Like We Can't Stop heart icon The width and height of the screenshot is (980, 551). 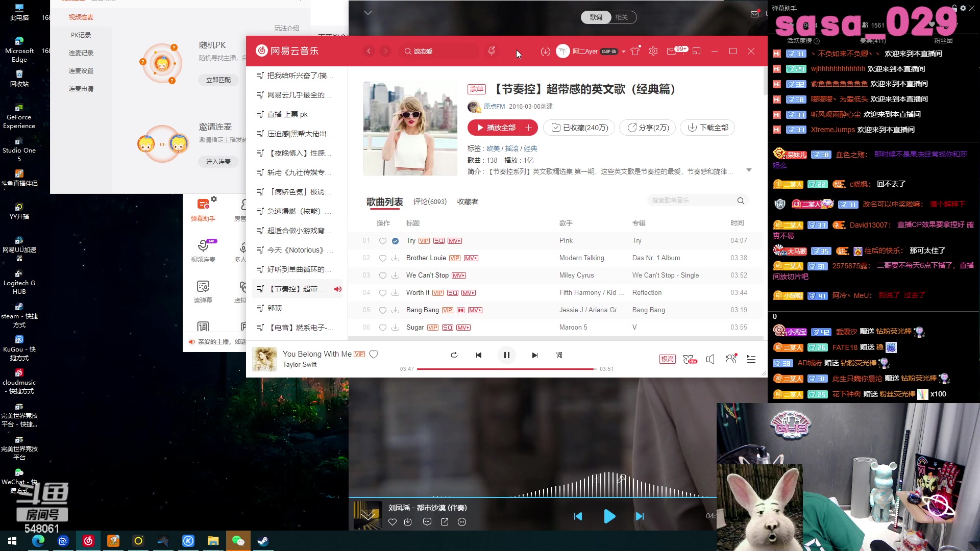click(x=382, y=275)
